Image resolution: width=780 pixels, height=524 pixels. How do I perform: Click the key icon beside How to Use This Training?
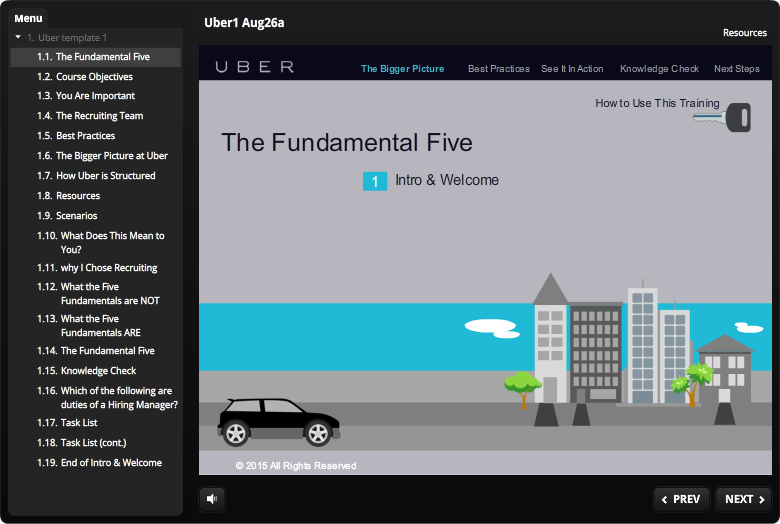722,117
